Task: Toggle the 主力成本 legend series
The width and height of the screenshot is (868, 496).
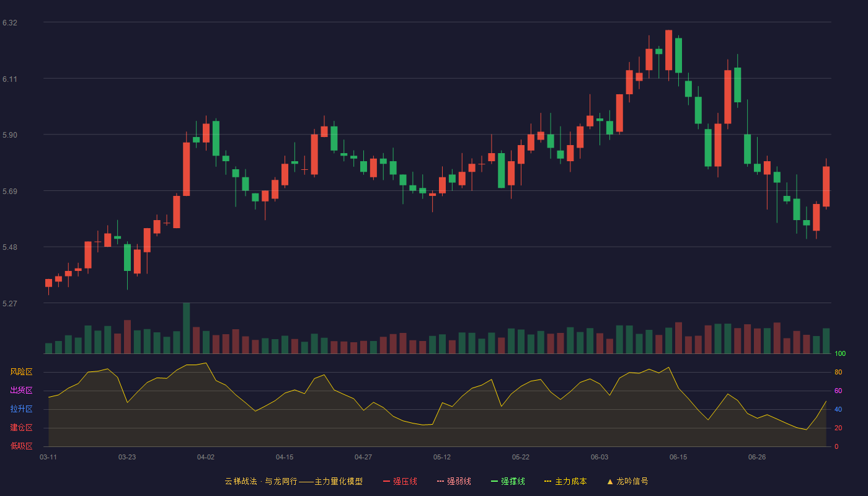Action: click(565, 481)
